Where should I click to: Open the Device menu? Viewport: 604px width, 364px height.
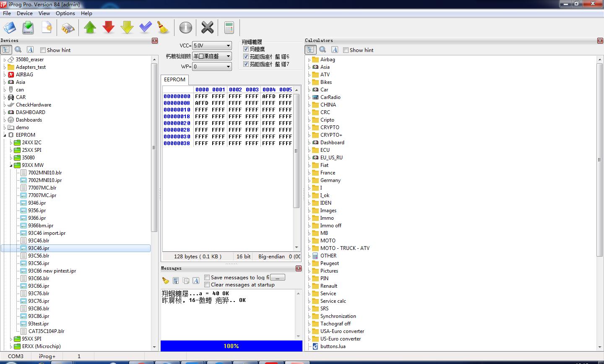[24, 13]
